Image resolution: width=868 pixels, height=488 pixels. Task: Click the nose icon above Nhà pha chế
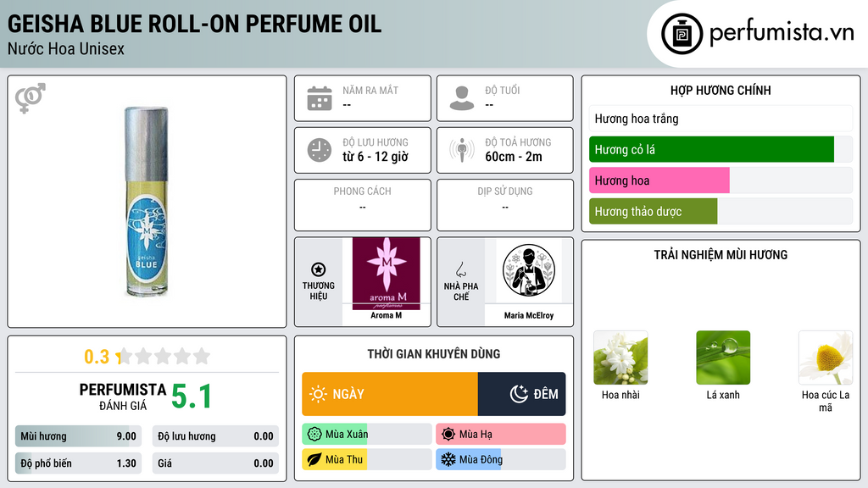coord(460,269)
